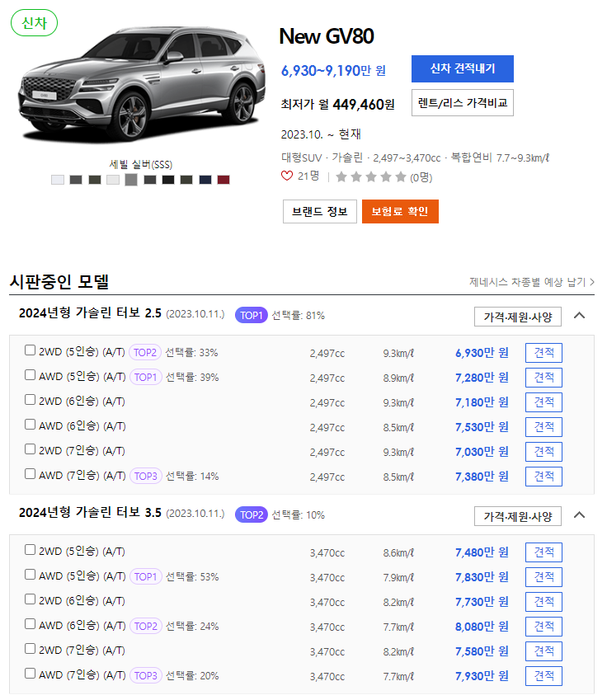Screen dimensions: 607x700
Task: Click 견적 for the 7,830만 원 trim
Action: click(x=543, y=577)
